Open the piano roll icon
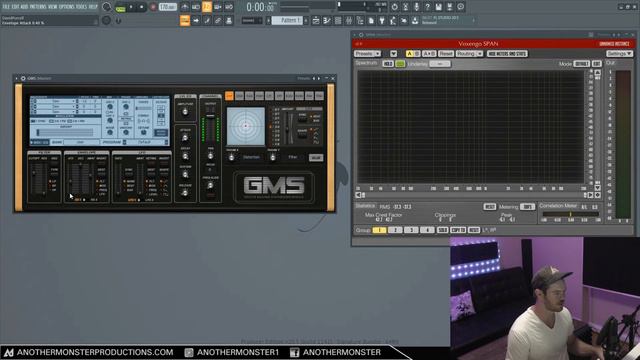The height and width of the screenshot is (360, 640). (327, 20)
